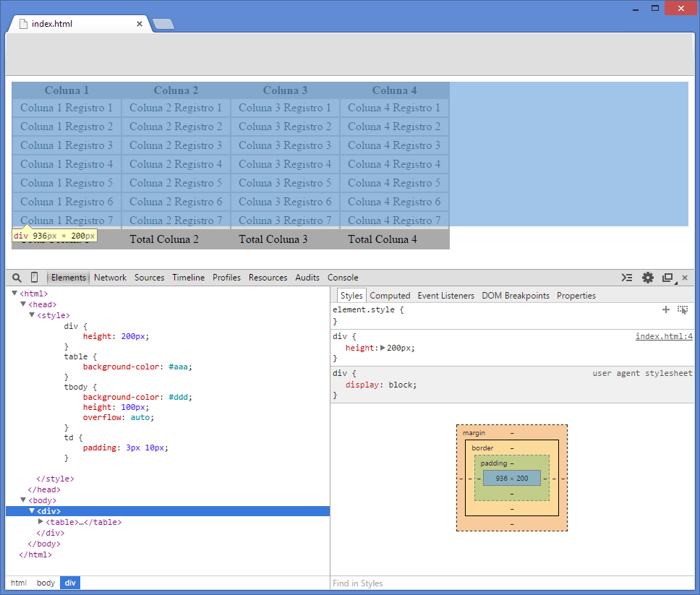This screenshot has width=700, height=595.
Task: Open the Resources panel
Action: click(268, 277)
